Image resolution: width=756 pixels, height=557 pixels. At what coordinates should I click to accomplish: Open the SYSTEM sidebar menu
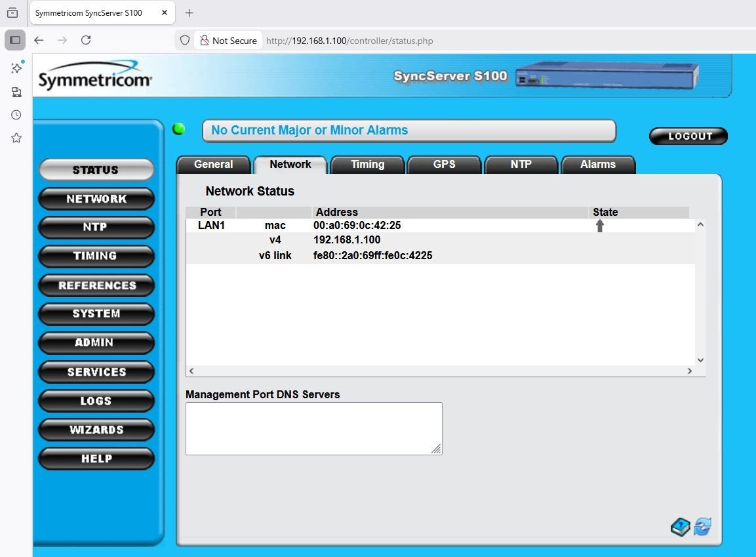96,314
